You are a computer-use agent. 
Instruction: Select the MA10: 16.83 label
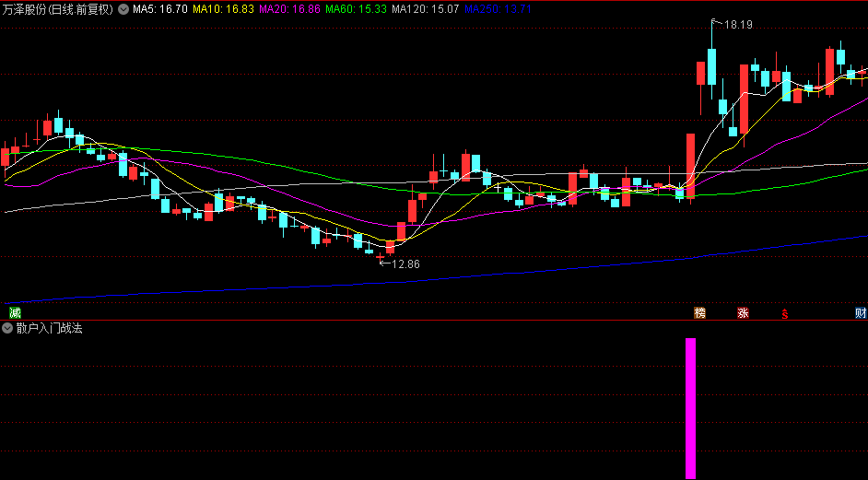(223, 9)
